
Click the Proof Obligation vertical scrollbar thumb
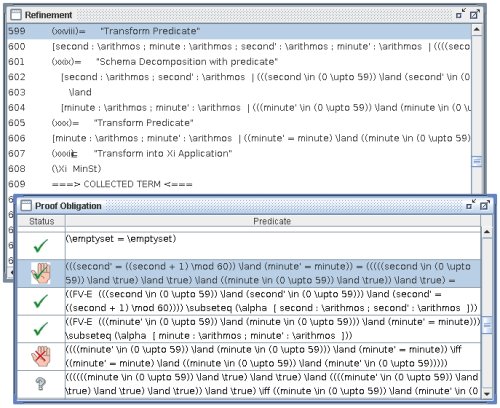pyautogui.click(x=487, y=325)
